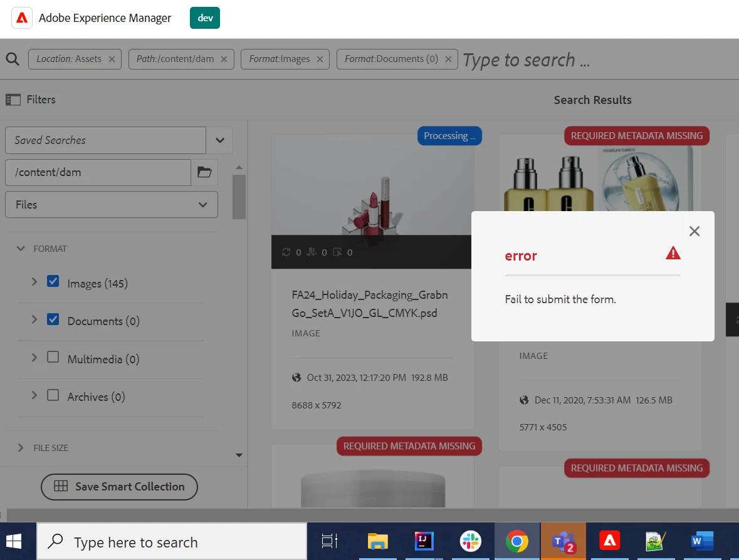Expand the Documents format sub-options

34,319
